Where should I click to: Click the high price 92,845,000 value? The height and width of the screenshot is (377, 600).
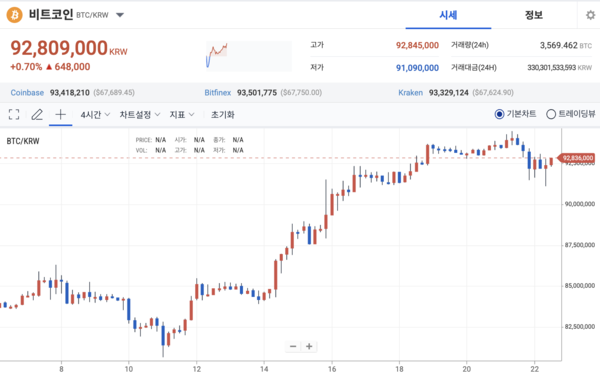pos(417,45)
